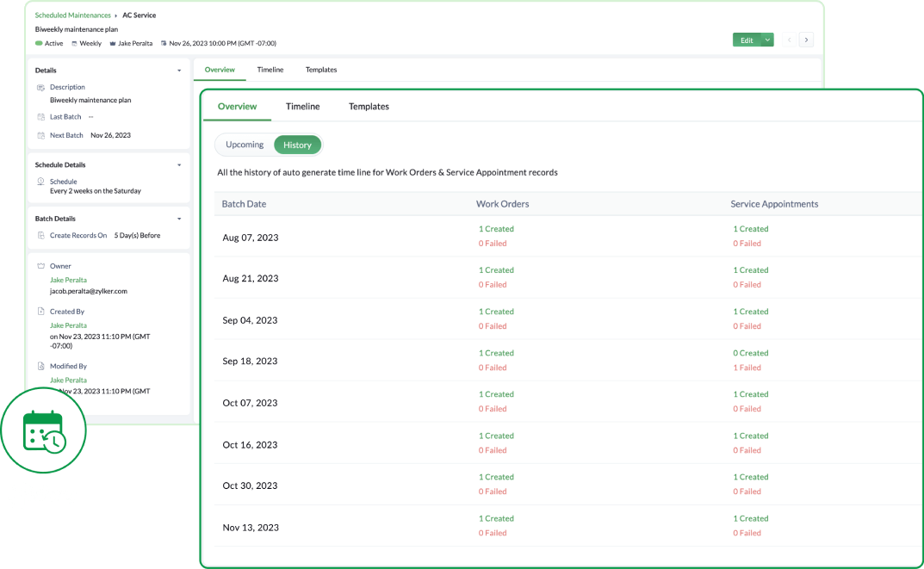Click the Created By document icon
Image resolution: width=924 pixels, height=569 pixels.
tap(40, 311)
